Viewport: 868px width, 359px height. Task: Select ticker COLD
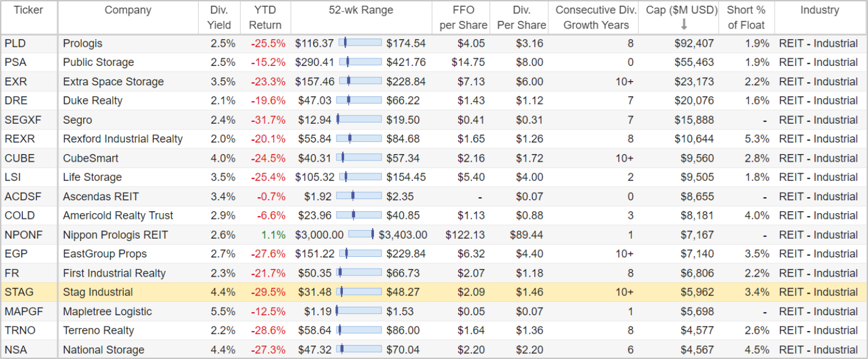(19, 215)
